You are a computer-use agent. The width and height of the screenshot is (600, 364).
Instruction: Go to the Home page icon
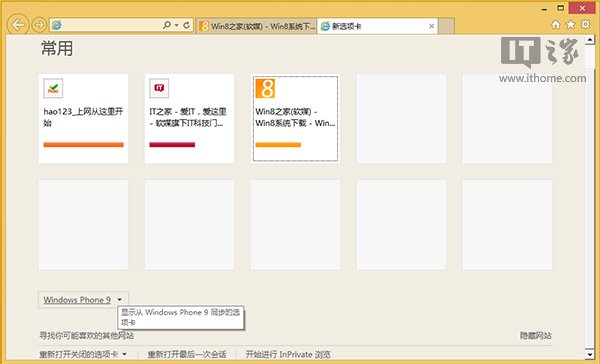tap(556, 25)
